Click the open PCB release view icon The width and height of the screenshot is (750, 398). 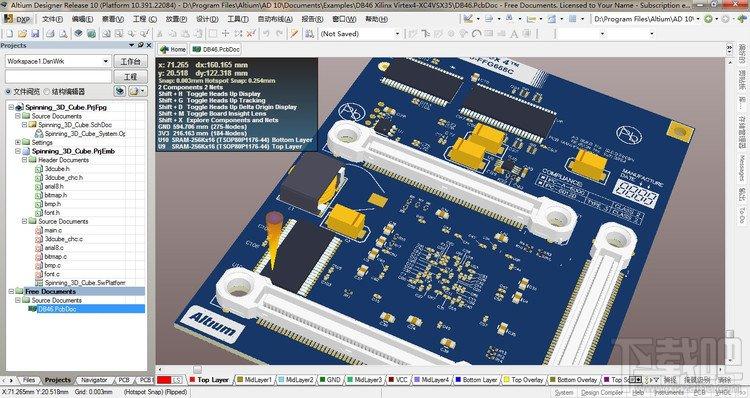coord(91,33)
